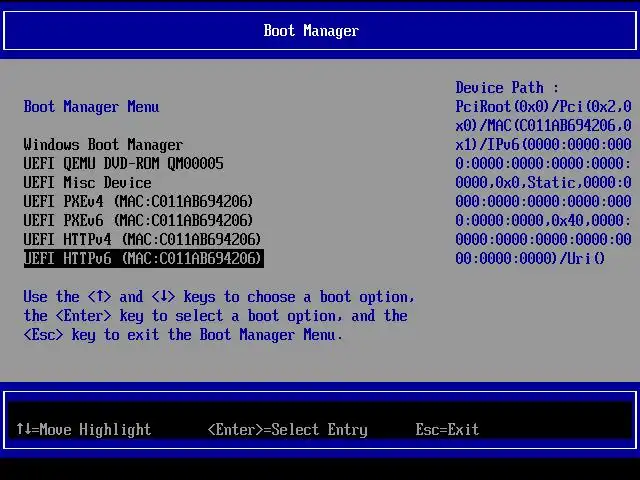Click the PciRoot(0x0)/Pci(0x2,0 path line
640x480 pixels.
point(543,107)
